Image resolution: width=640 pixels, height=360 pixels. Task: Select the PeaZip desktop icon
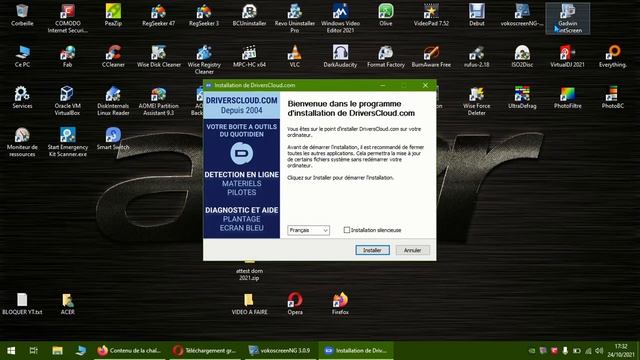tap(113, 15)
